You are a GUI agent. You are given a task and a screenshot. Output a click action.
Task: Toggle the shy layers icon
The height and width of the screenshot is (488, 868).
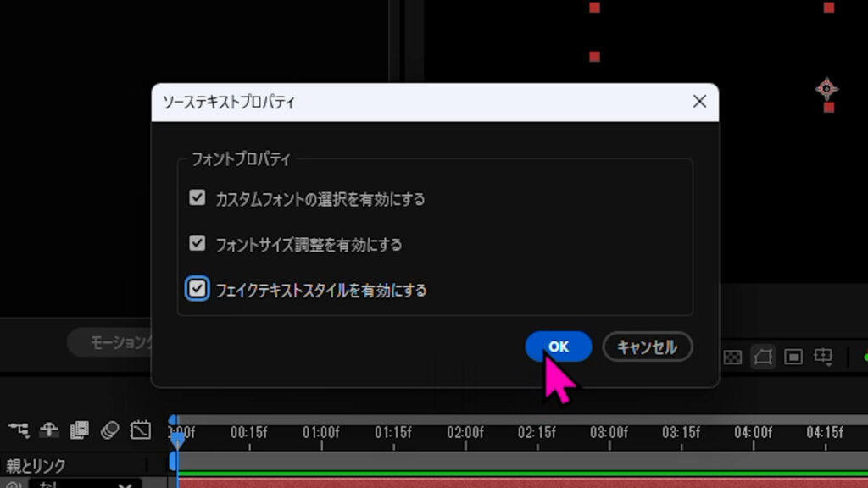coord(49,430)
